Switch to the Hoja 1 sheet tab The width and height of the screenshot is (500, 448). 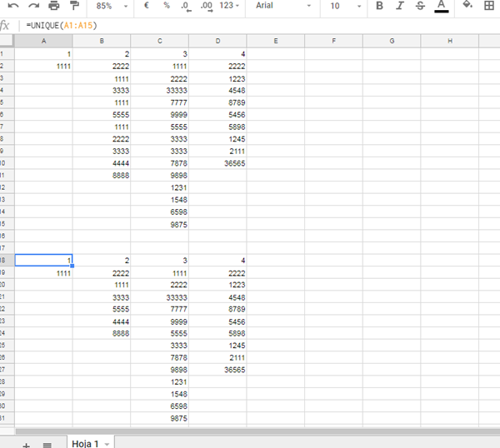85,443
